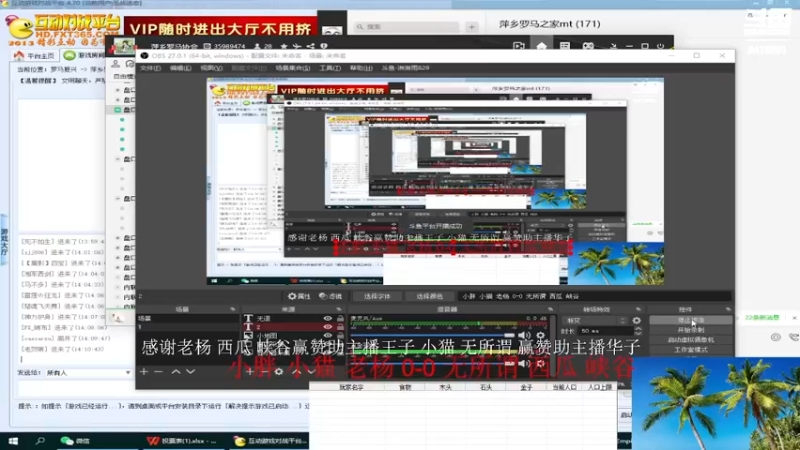Adjust the 时长 duration stepper arrows

coord(638,331)
